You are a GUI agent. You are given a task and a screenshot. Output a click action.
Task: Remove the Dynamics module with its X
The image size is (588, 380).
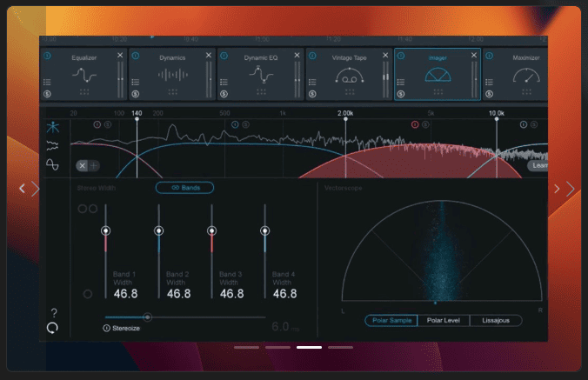(209, 55)
